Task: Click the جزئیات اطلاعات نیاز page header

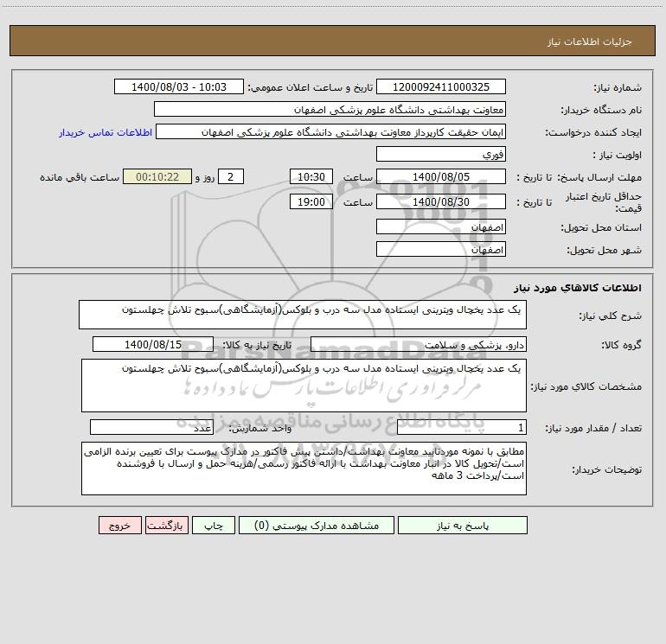Action: pos(589,41)
